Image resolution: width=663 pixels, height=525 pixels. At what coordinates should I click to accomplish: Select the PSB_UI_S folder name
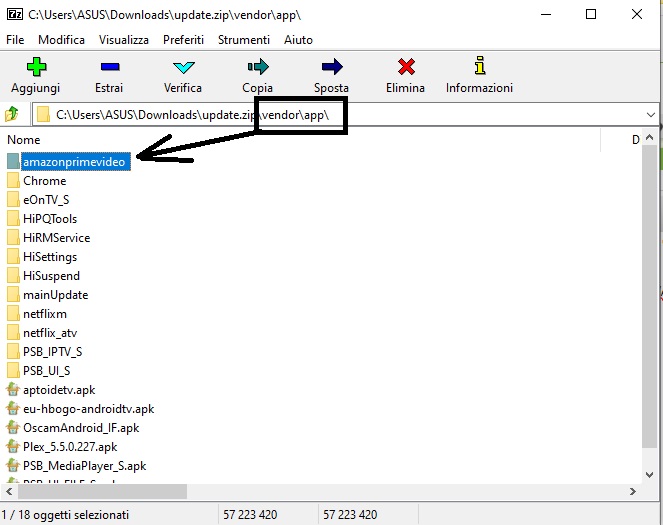point(47,371)
